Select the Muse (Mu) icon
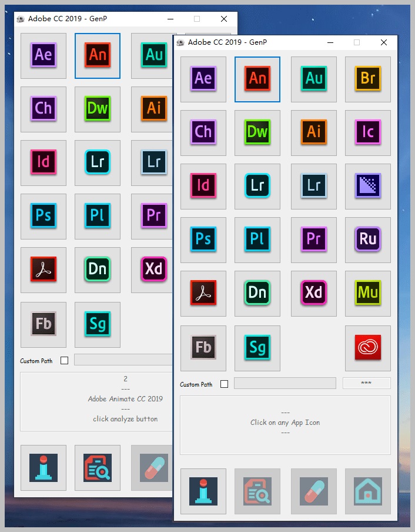The width and height of the screenshot is (415, 532). (368, 294)
